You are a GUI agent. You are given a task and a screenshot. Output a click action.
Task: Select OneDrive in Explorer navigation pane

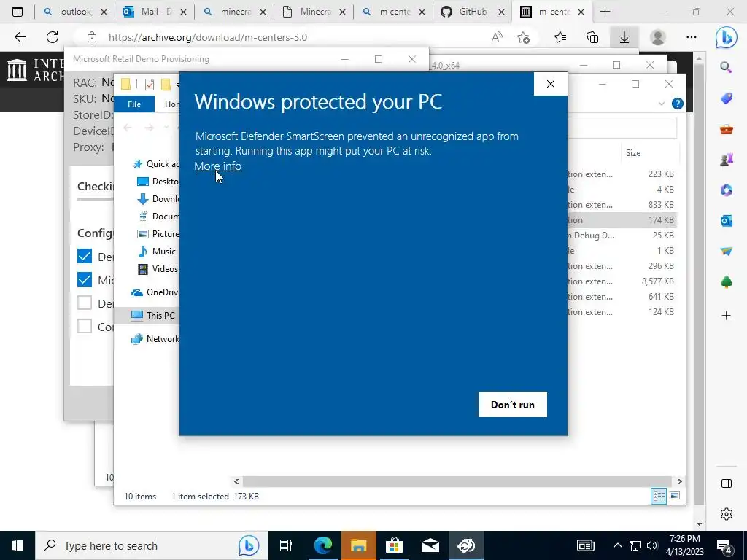(x=155, y=292)
